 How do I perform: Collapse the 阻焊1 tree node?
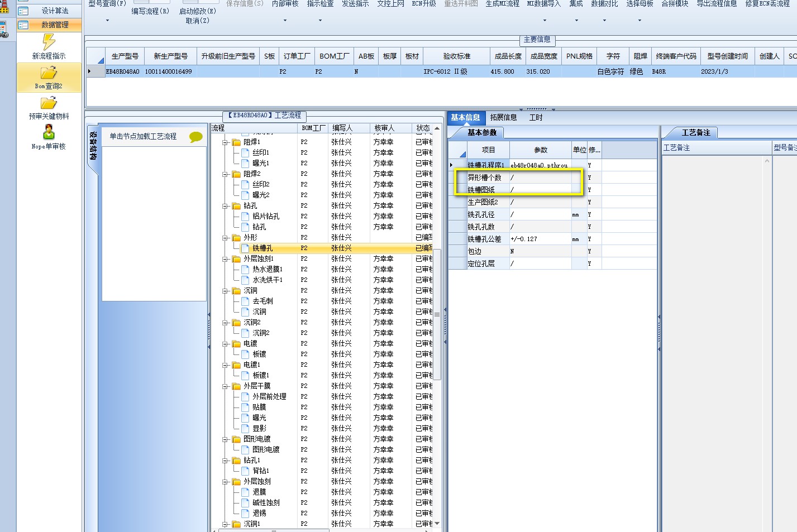pos(225,142)
